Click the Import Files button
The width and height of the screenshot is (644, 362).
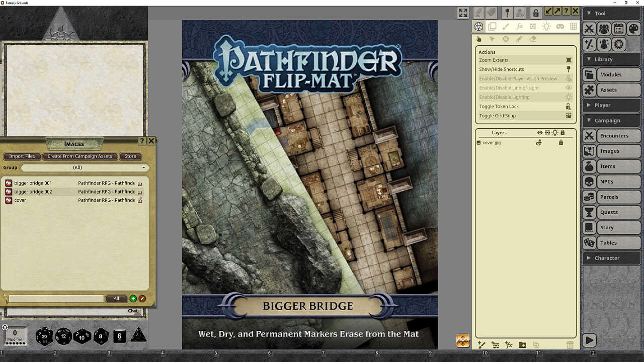click(x=22, y=156)
